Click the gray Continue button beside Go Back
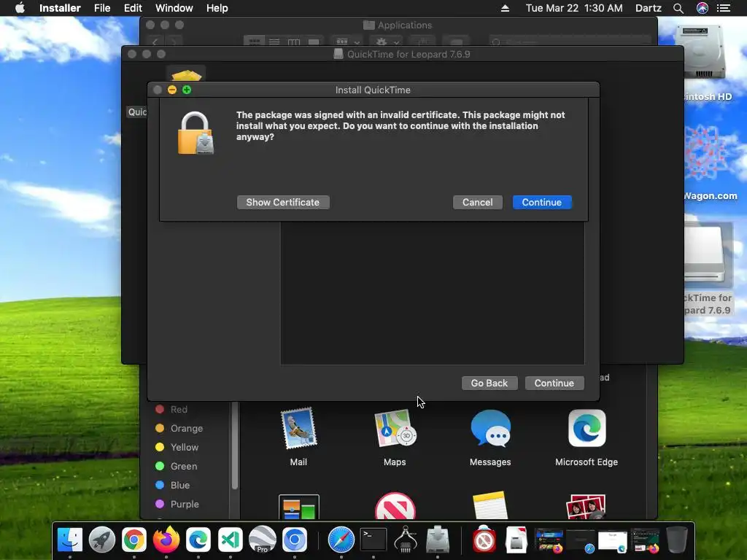Image resolution: width=747 pixels, height=560 pixels. click(x=554, y=384)
